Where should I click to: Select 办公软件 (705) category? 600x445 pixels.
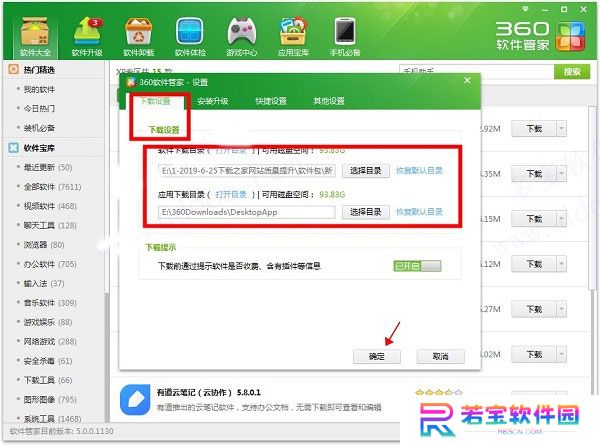point(50,264)
